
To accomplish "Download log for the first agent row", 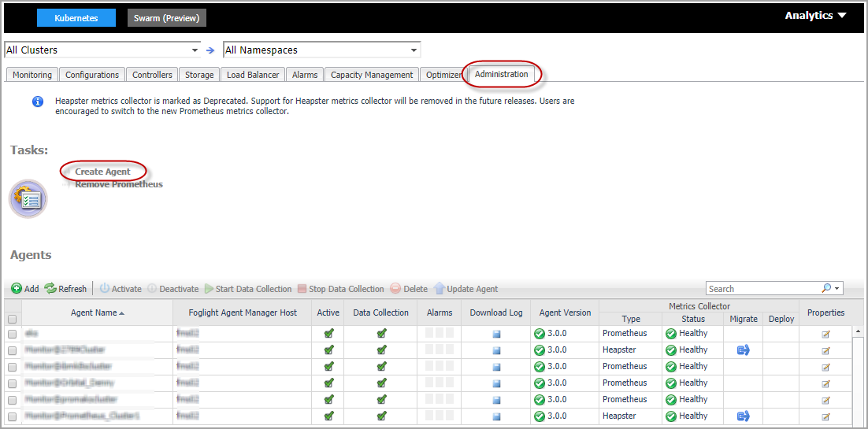I will click(496, 334).
